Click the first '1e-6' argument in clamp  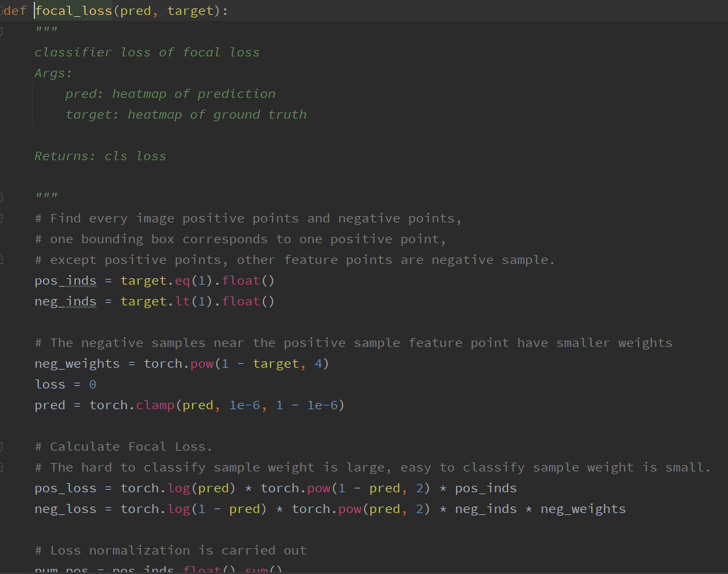point(245,405)
